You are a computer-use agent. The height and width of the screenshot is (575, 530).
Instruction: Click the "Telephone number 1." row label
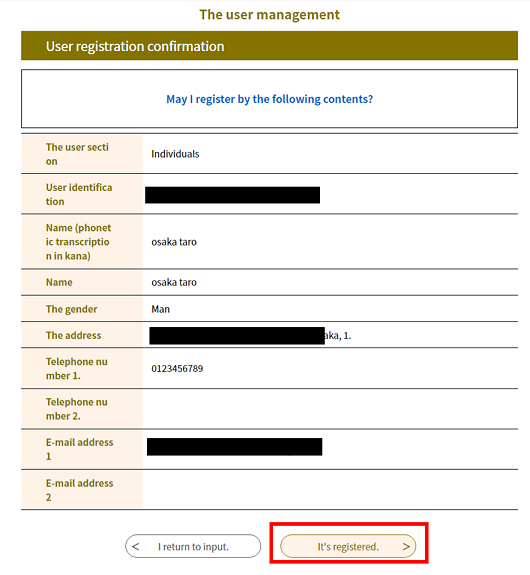[77, 369]
